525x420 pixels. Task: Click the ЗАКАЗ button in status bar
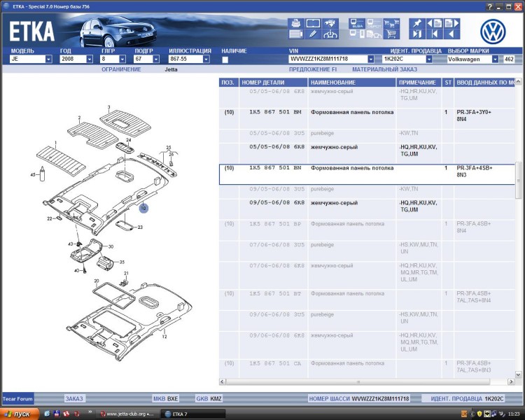click(74, 398)
